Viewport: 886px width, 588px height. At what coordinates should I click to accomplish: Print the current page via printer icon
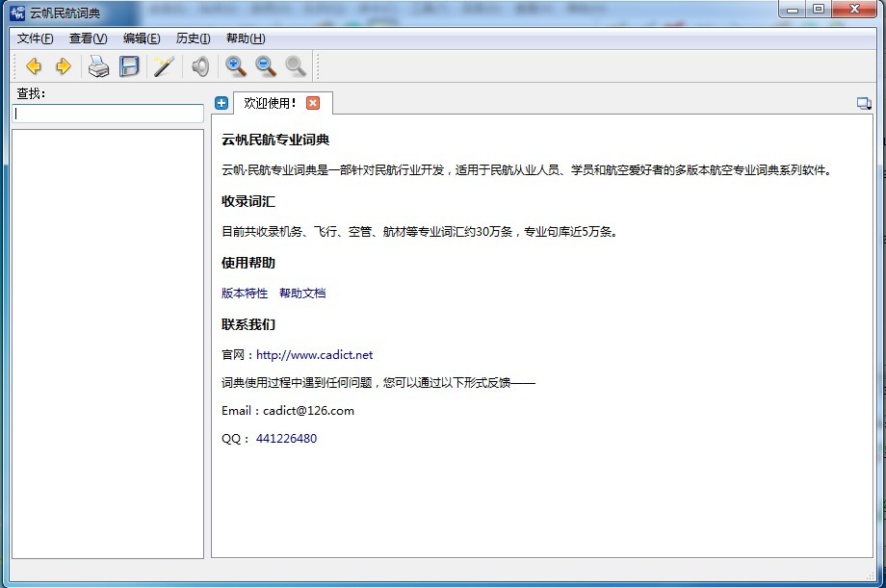98,66
